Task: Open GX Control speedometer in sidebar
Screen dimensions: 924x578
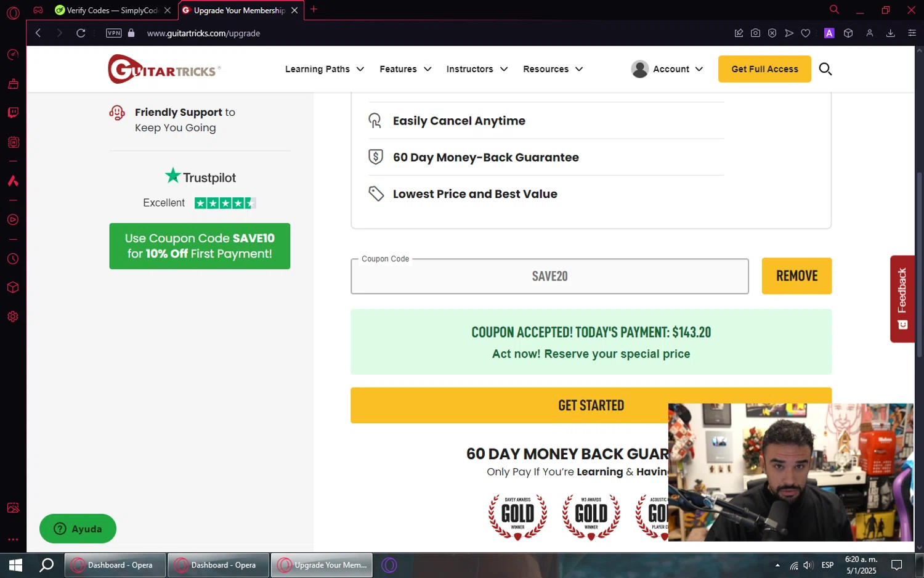Action: 13,55
